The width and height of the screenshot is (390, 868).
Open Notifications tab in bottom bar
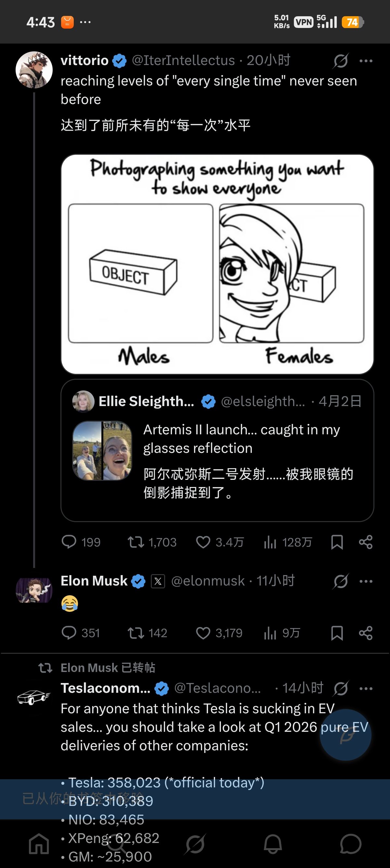273,844
